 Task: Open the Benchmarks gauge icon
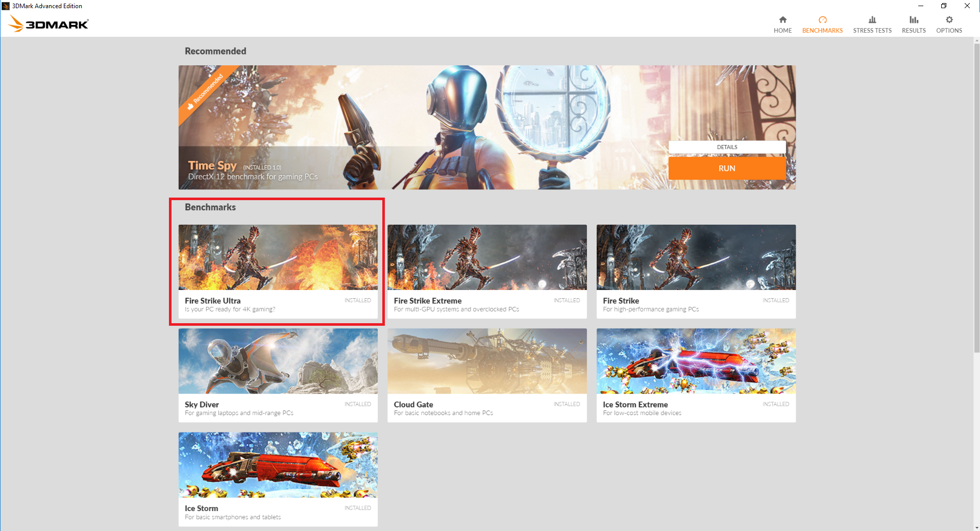point(822,20)
